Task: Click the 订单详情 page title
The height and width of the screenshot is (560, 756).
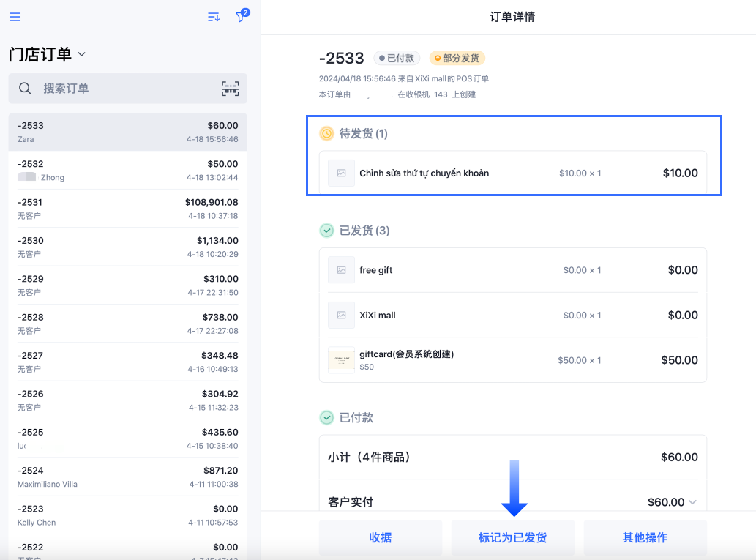Action: 512,17
